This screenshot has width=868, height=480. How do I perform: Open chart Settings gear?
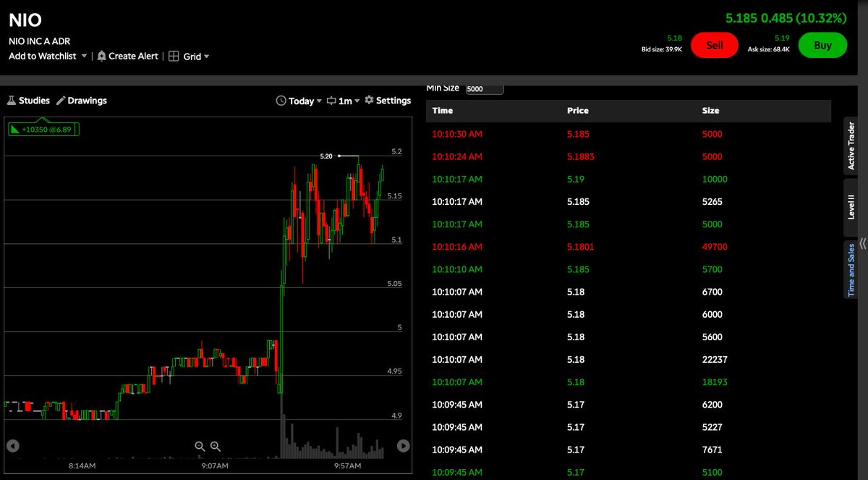(369, 100)
